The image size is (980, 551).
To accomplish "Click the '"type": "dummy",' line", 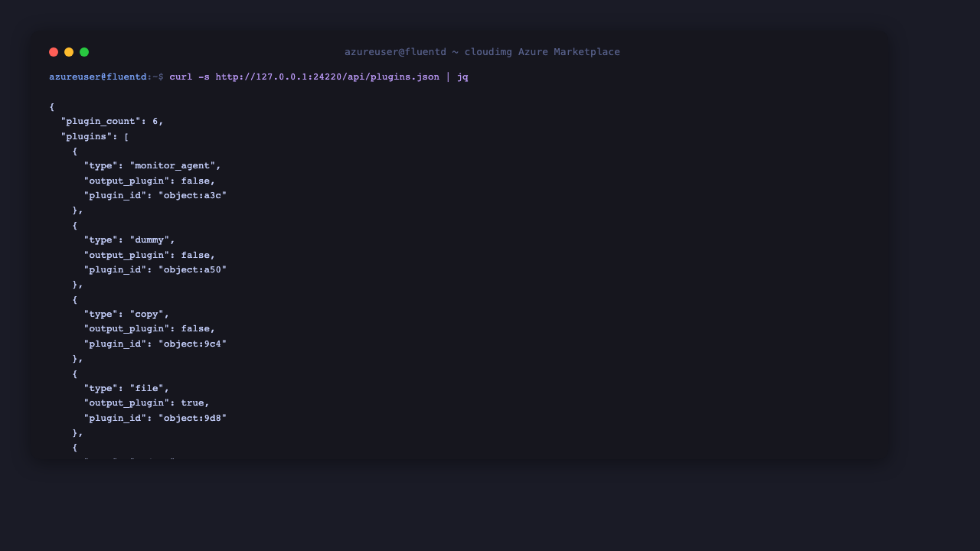I will coord(129,240).
